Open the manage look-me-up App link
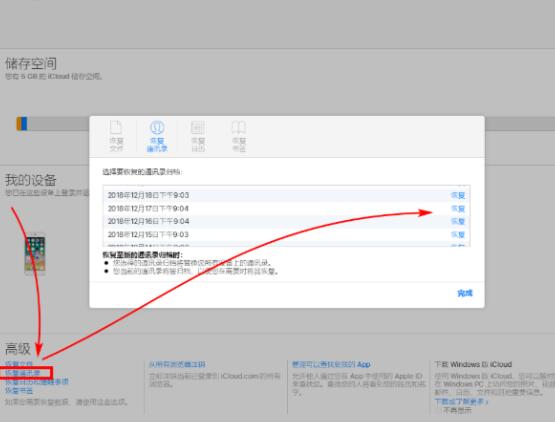 331,364
